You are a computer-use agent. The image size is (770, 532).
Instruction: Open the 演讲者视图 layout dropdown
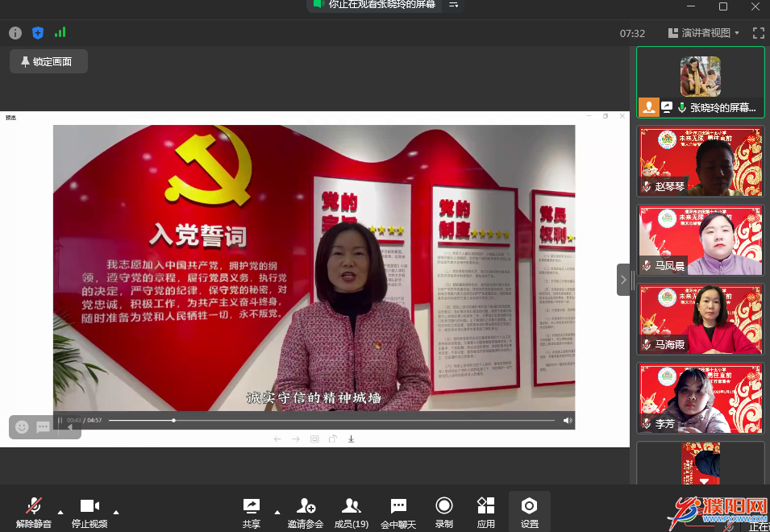click(x=704, y=33)
